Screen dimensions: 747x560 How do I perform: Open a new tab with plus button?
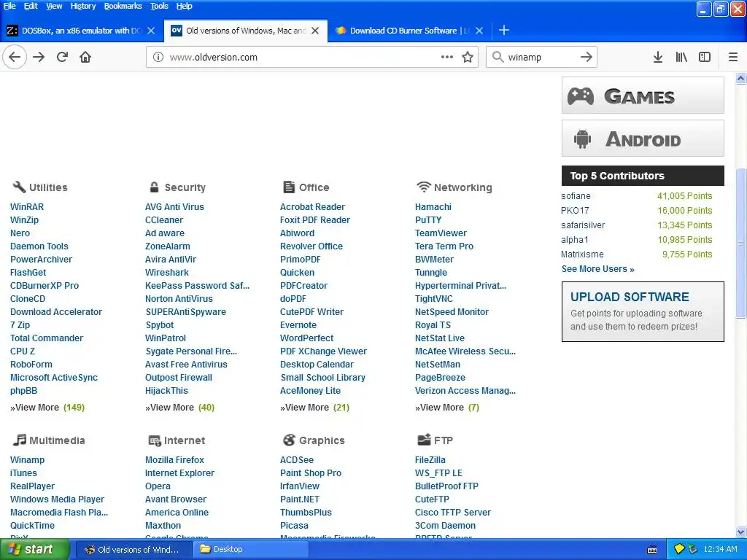coord(504,31)
